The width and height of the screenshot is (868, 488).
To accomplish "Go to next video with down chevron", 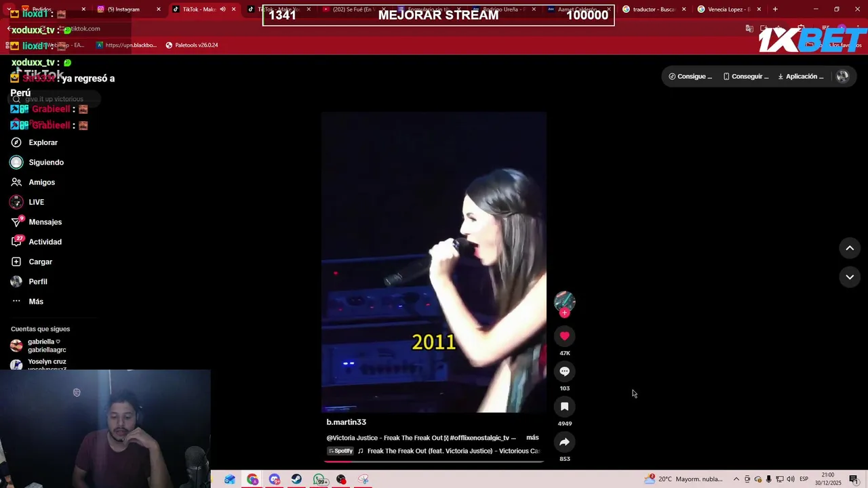I will tap(850, 277).
